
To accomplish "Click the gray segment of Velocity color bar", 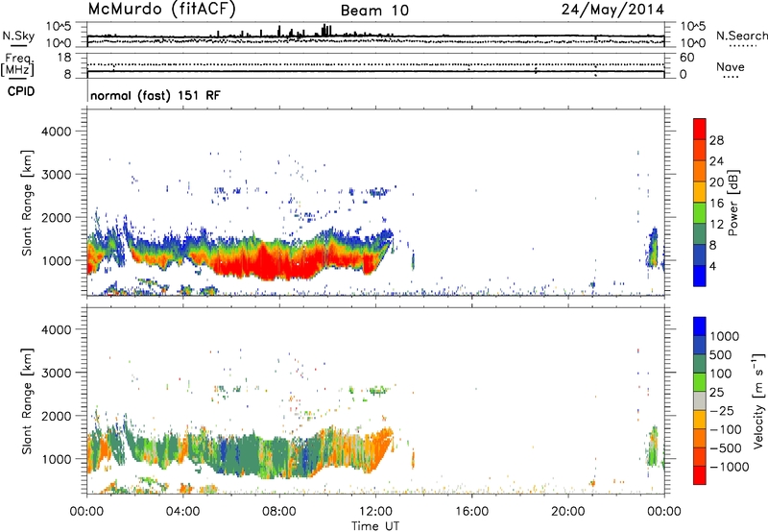I will point(700,401).
